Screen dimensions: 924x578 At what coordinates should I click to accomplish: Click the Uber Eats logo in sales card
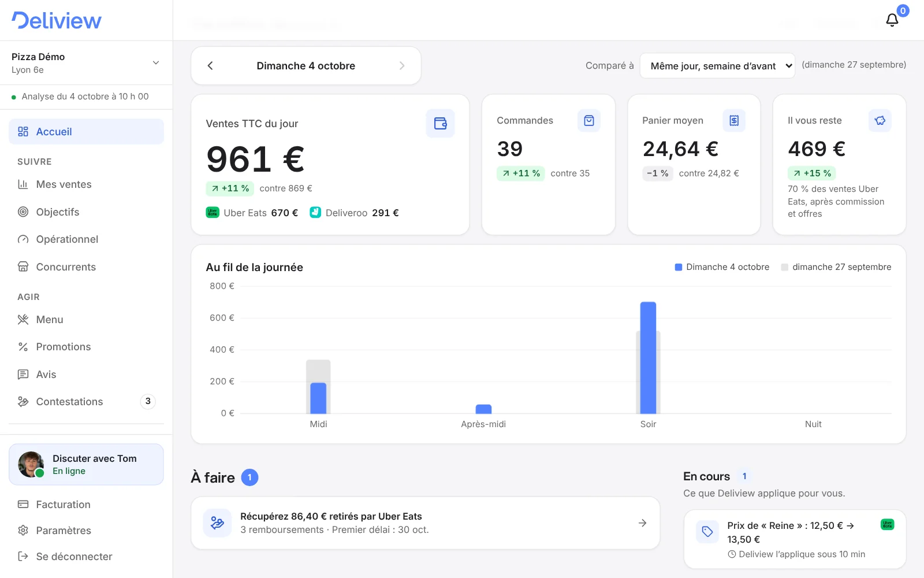tap(213, 212)
